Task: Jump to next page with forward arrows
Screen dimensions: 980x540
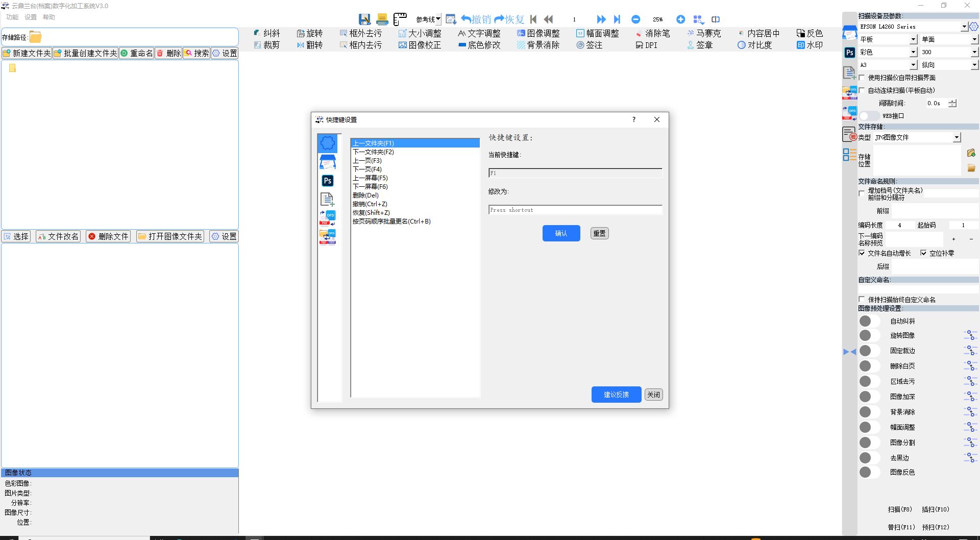Action: (601, 19)
